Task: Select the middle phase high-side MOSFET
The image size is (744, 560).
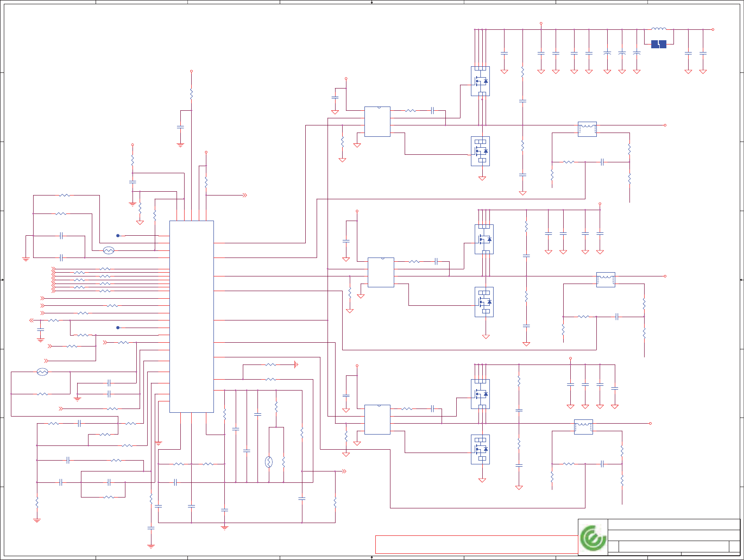Action: (484, 239)
